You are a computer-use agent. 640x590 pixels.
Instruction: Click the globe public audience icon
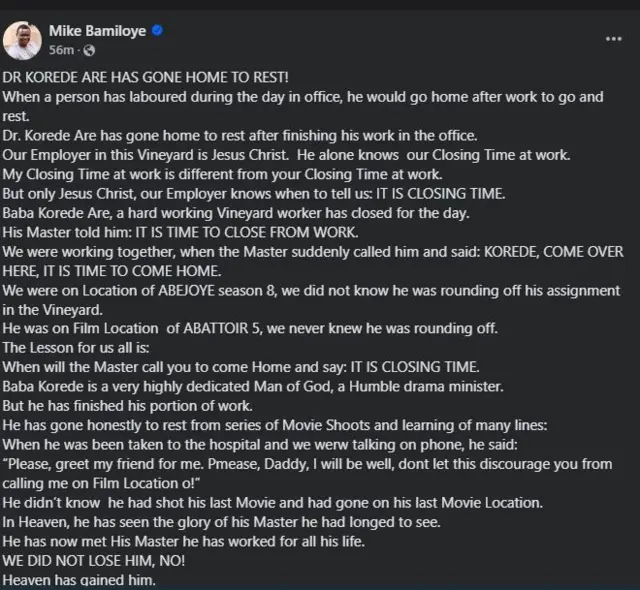[89, 50]
